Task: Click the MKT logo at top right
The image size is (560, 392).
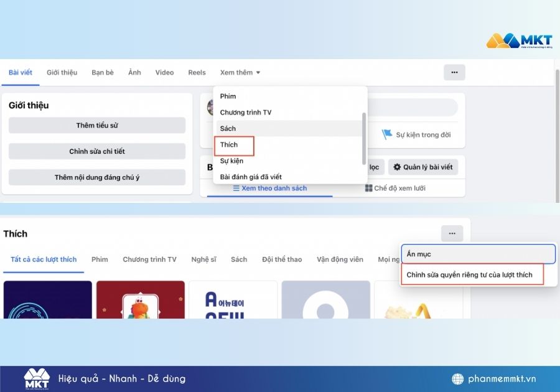Action: [x=519, y=41]
